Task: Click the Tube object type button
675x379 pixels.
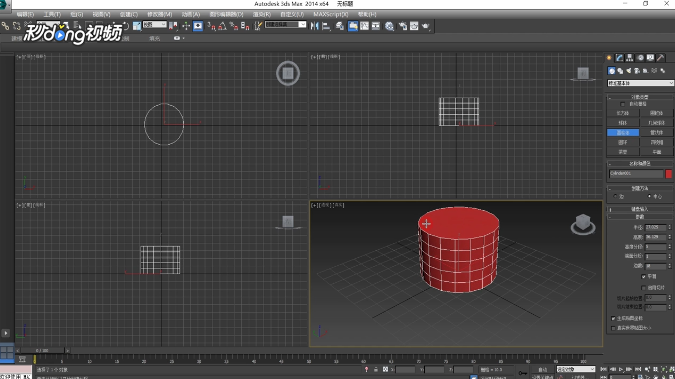Action: coord(656,133)
